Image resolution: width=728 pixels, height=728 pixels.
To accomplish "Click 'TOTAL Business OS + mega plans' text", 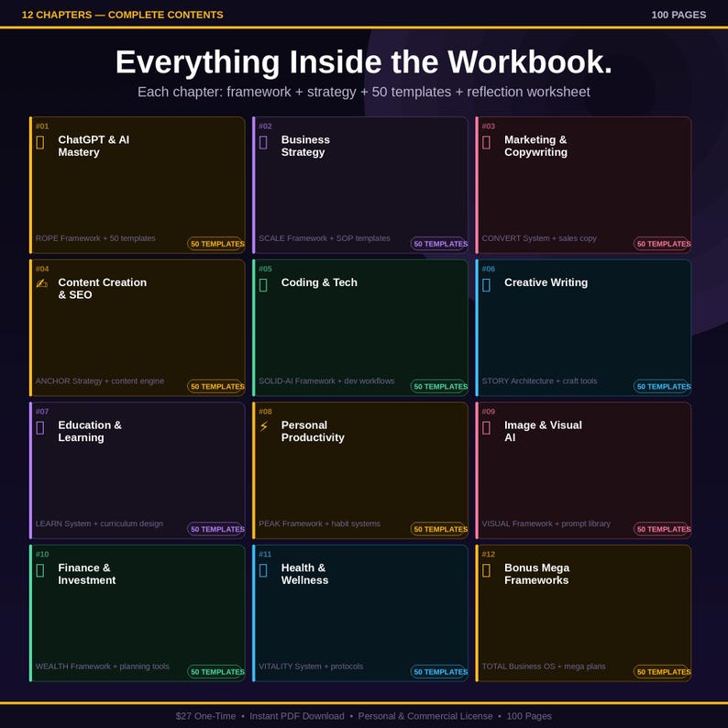I will [544, 667].
